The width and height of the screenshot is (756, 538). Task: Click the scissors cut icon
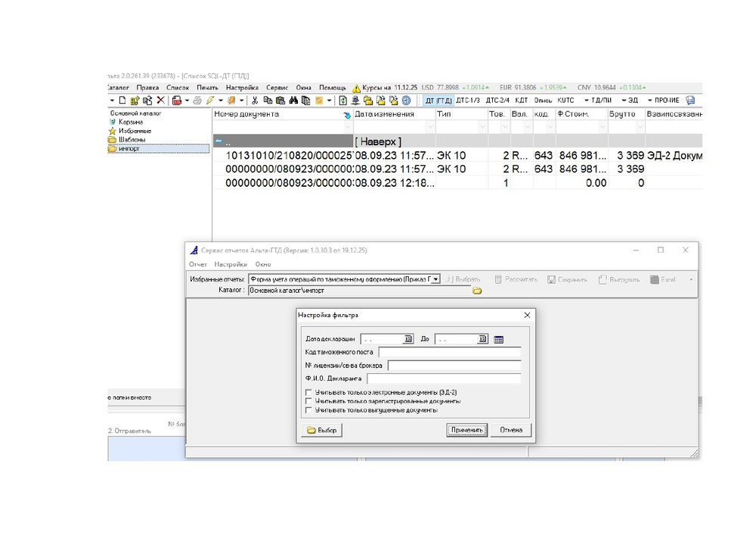255,101
